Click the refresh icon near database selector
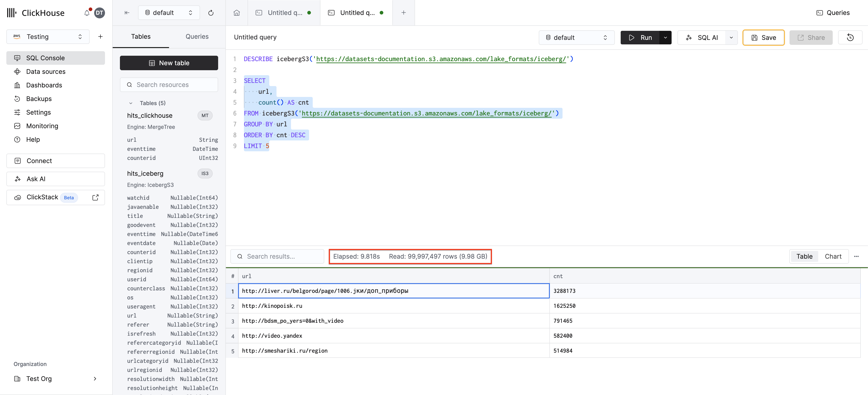This screenshot has width=868, height=395. coord(211,13)
